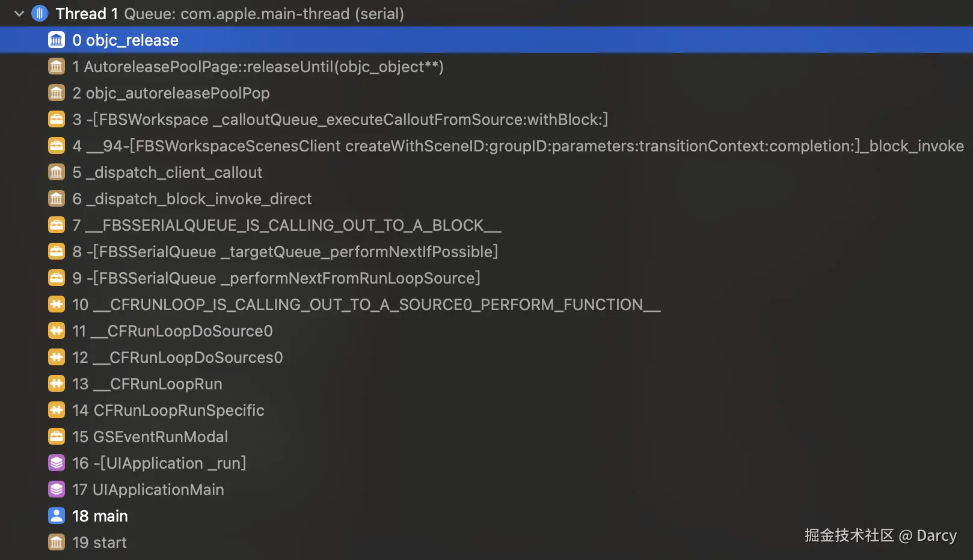Click the blue person icon beside main
The image size is (973, 560).
tap(57, 516)
